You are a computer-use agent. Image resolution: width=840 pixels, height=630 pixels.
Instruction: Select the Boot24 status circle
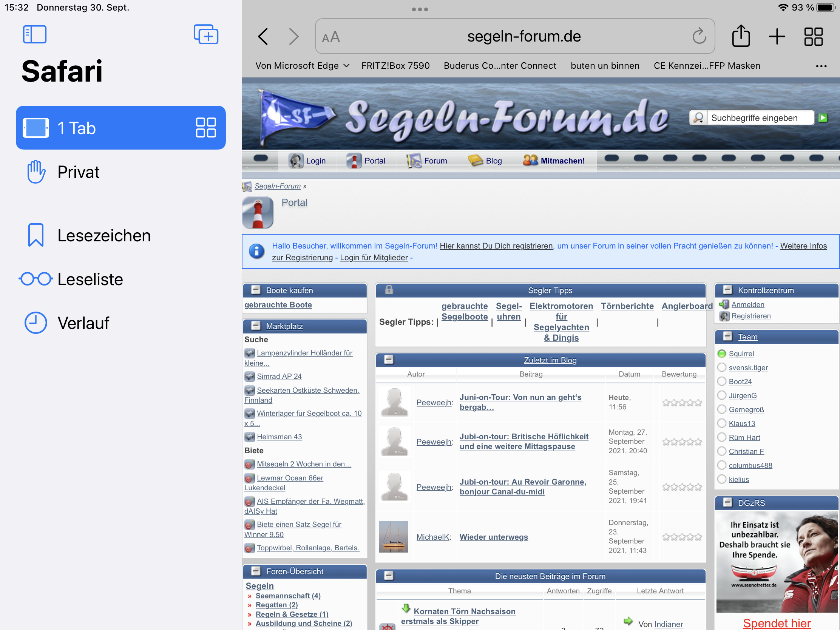click(x=721, y=381)
